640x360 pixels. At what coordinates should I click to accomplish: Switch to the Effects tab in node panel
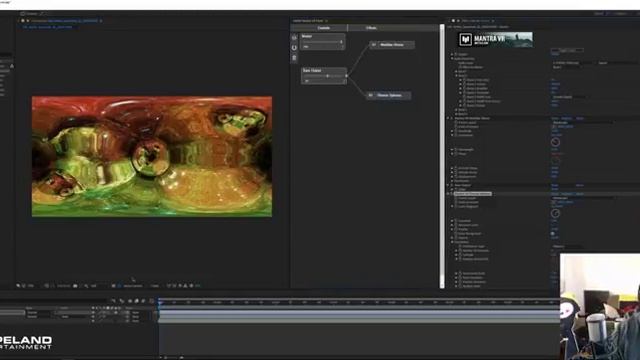point(371,28)
